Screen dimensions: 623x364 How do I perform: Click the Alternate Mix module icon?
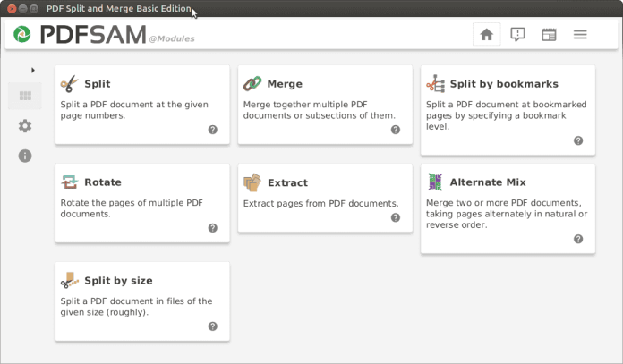[436, 182]
